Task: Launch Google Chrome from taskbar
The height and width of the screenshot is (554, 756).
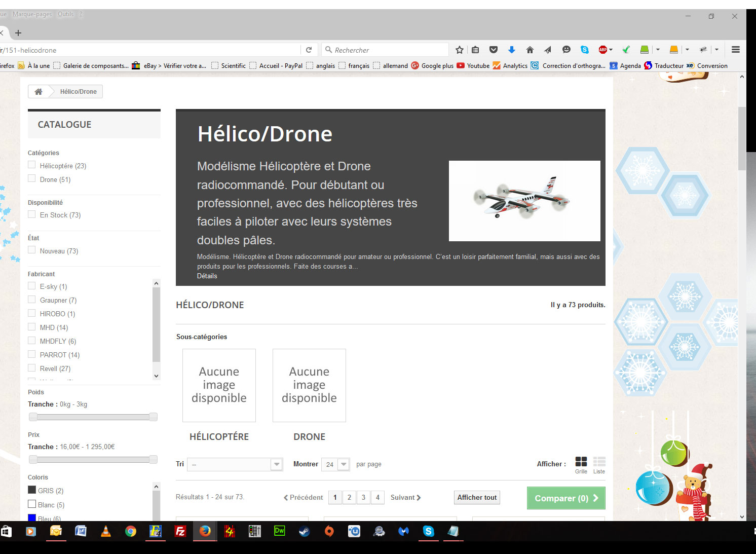Action: [x=131, y=531]
